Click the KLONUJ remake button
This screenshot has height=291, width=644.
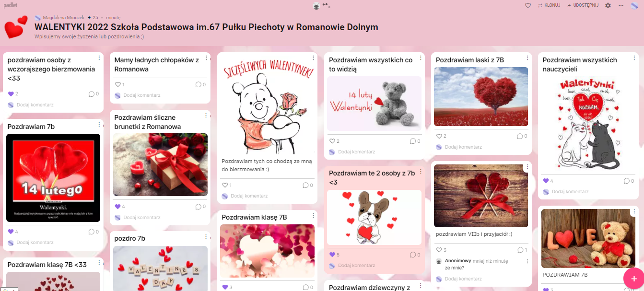(x=549, y=5)
